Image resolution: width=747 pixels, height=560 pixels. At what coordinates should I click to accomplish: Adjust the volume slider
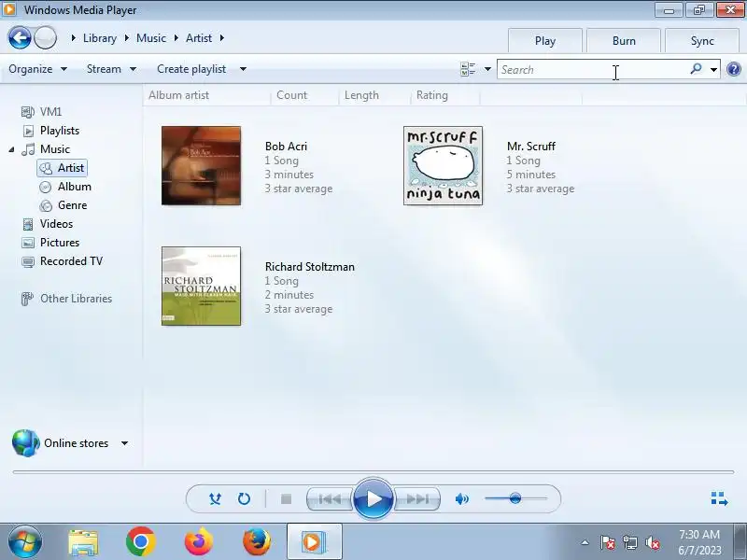pos(516,498)
